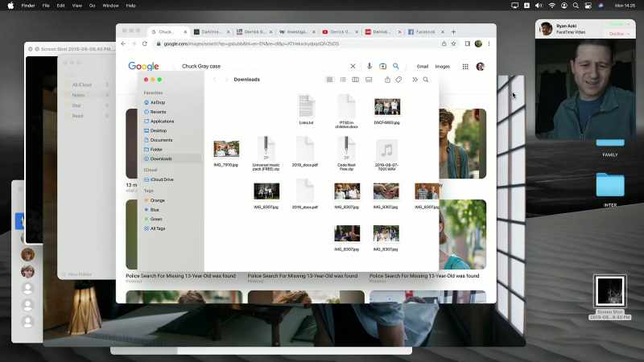Clear the Google search query X
The height and width of the screenshot is (362, 644).
[353, 66]
